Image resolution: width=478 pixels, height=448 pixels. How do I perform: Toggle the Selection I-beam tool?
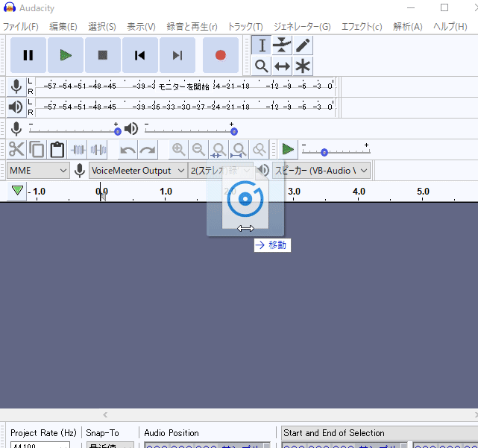(x=262, y=45)
